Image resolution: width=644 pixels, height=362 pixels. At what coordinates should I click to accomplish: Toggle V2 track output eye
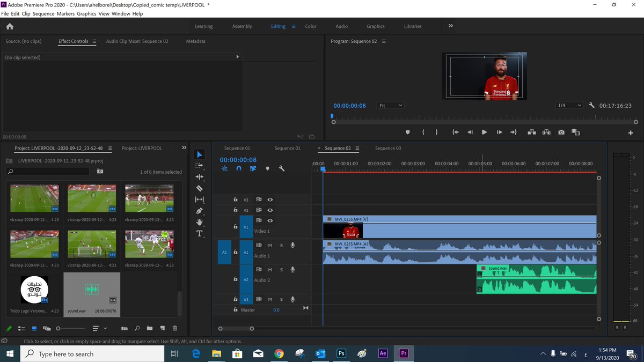click(x=270, y=210)
